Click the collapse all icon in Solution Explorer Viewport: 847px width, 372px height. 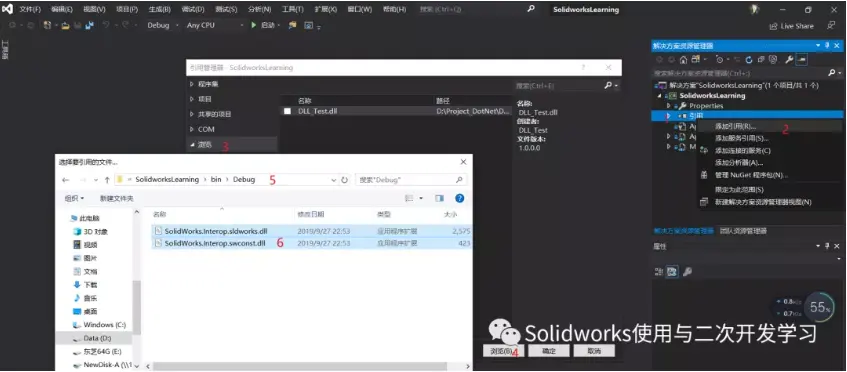coord(761,59)
